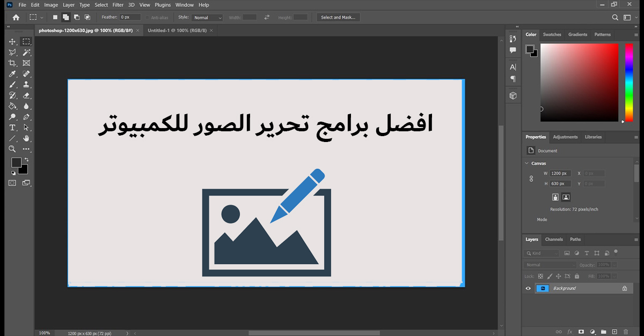Select the Rectangular Marquee tool in the toolbox
Viewport: 644px width, 336px height.
[26, 42]
